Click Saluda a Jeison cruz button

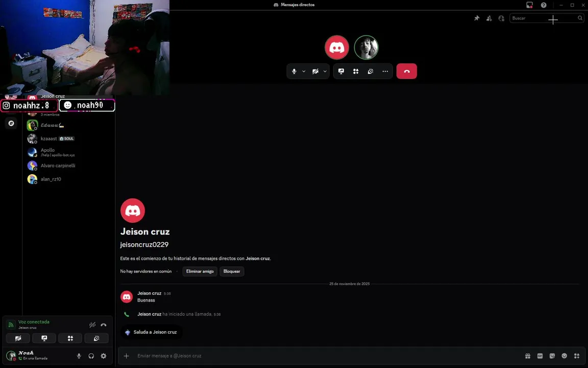(152, 332)
